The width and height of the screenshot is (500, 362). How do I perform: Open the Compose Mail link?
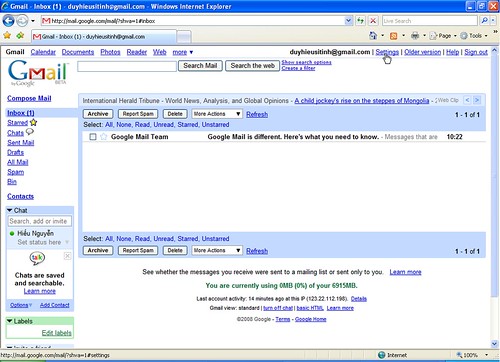point(29,98)
